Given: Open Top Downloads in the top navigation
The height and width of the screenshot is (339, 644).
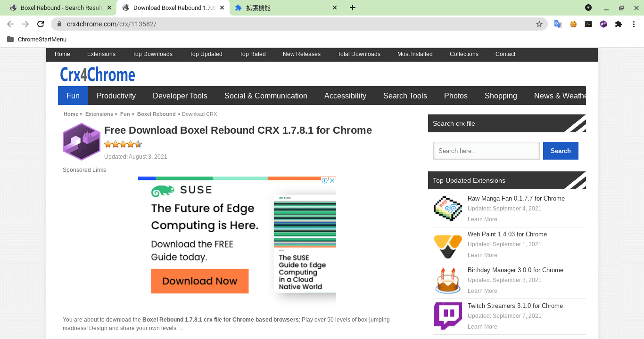Looking at the screenshot, I should click(152, 54).
